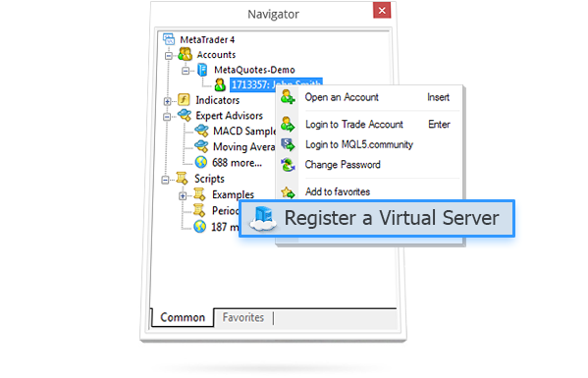Click the Accounts group icon
The image size is (588, 378).
point(186,54)
